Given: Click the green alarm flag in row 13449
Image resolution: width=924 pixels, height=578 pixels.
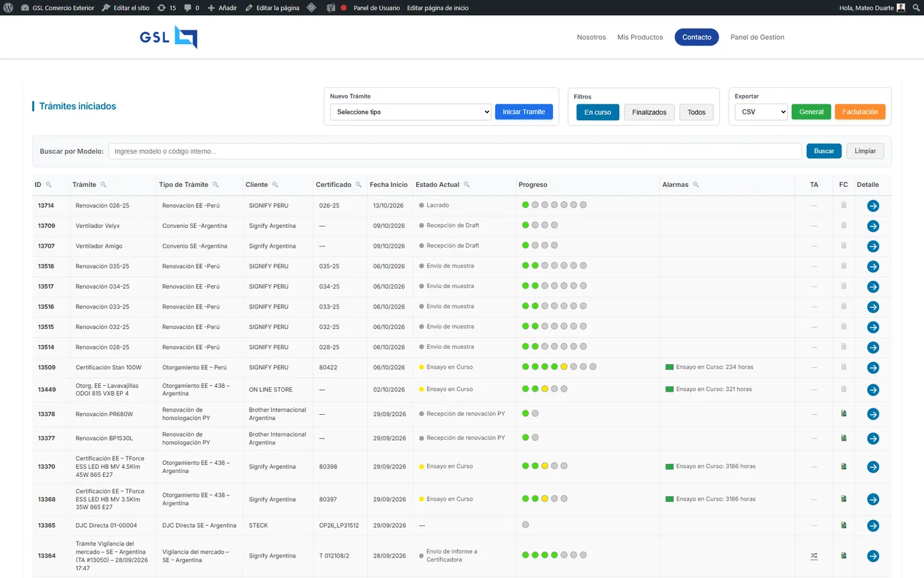Looking at the screenshot, I should tap(669, 390).
